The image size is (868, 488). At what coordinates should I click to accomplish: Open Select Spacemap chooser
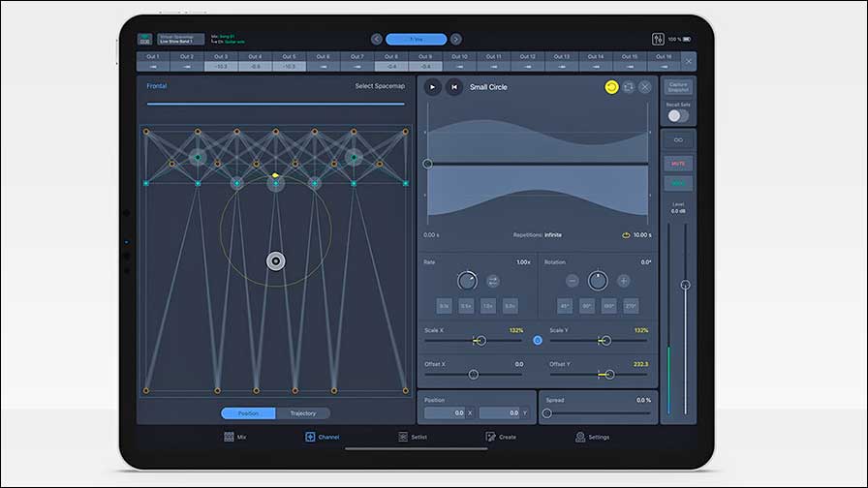point(380,86)
